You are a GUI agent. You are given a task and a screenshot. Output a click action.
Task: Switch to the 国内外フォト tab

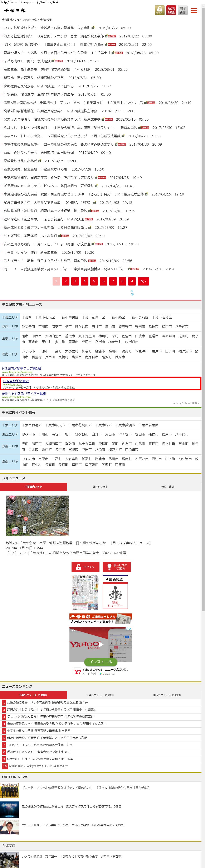coord(100,487)
